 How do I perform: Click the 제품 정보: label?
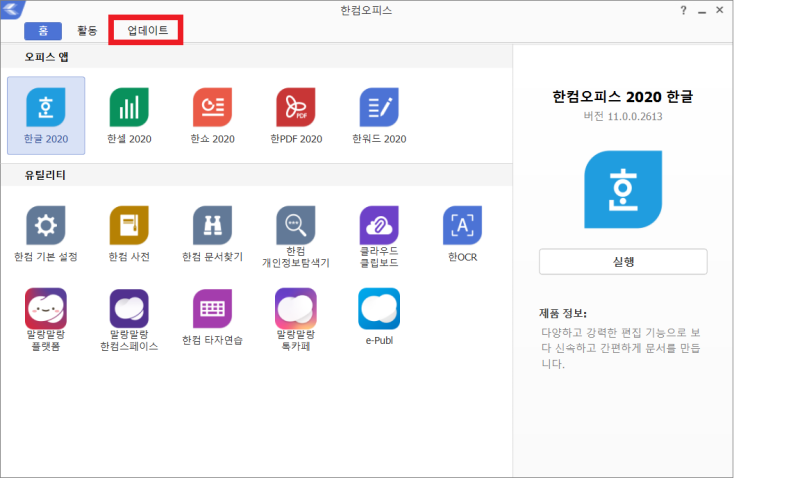563,313
